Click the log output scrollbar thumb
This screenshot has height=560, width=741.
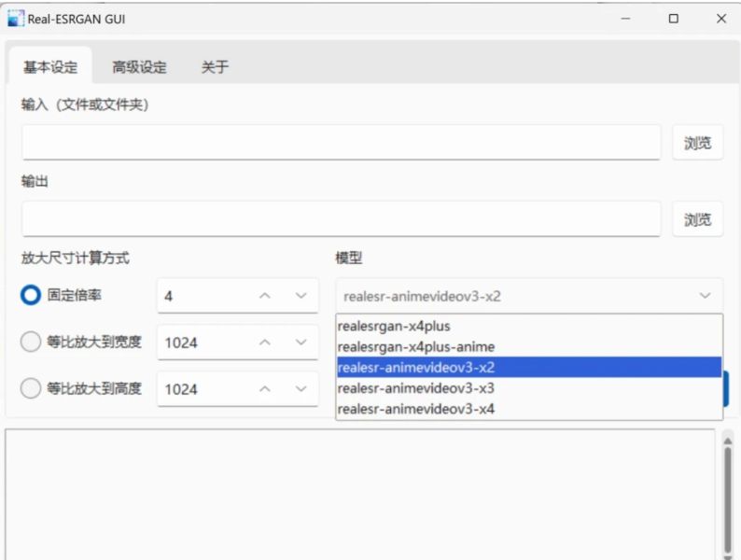(728, 501)
